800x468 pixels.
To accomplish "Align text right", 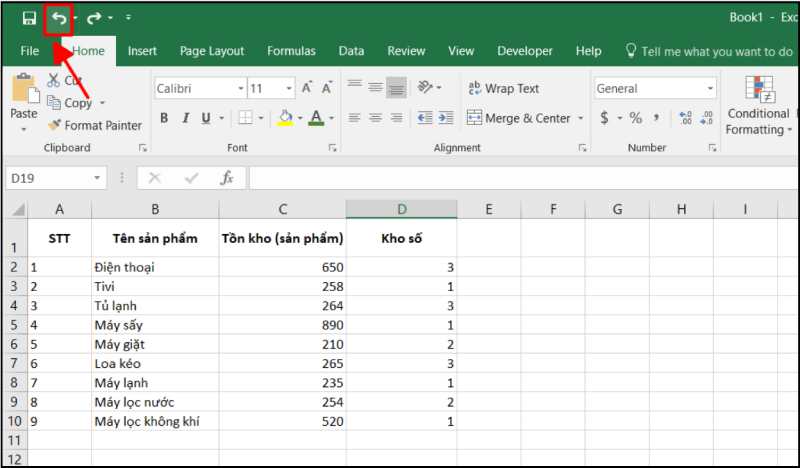I will pos(396,118).
